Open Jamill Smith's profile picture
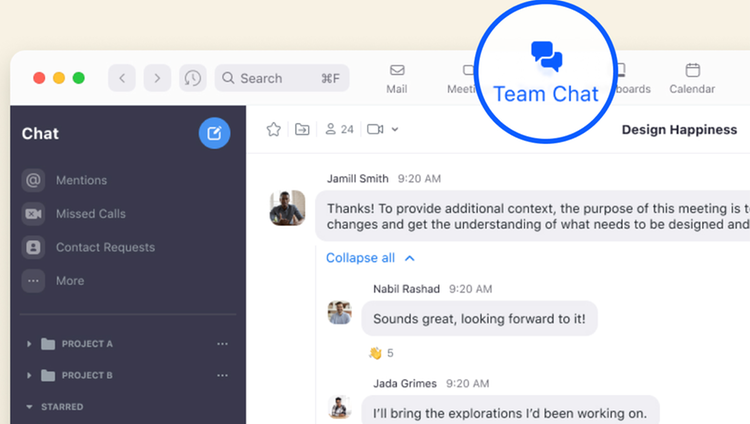Screen dimensions: 750x424 coord(287,208)
